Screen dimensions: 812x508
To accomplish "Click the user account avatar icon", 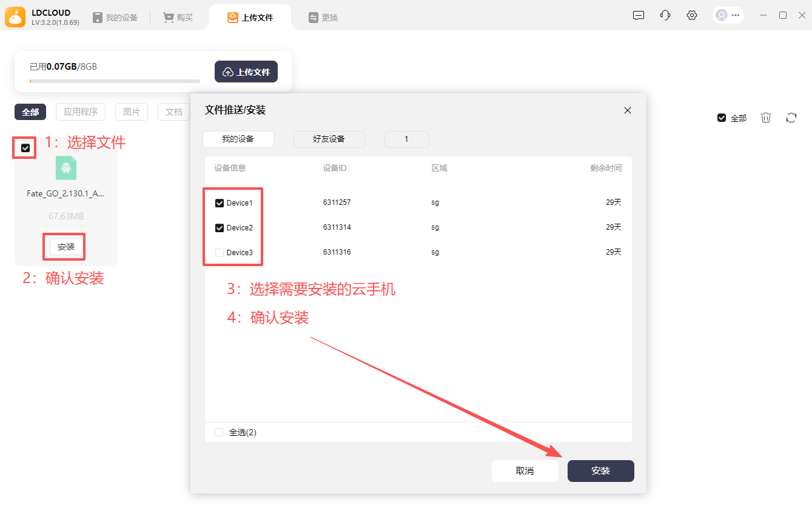I will pyautogui.click(x=722, y=16).
